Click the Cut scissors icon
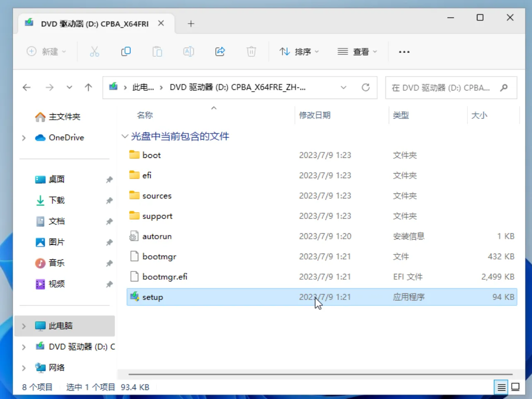 point(94,51)
